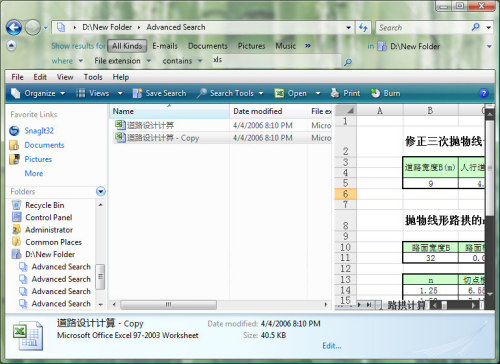Open search location dropdown for D:\New Folder
Viewport: 500px width, 364px height.
click(489, 46)
